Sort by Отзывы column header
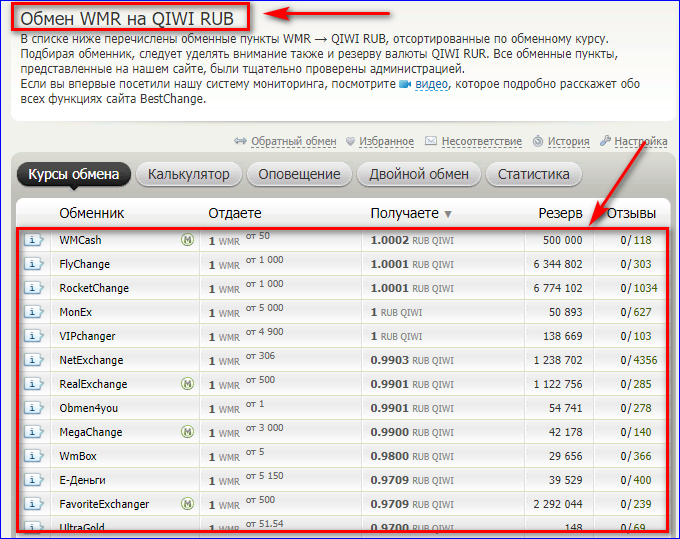Viewport: 680px width, 539px height. point(631,213)
